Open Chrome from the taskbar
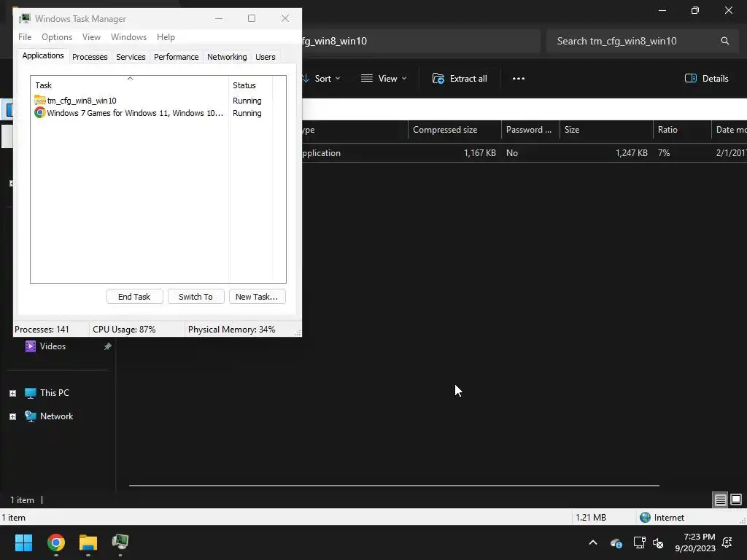This screenshot has height=560, width=747. click(55, 542)
